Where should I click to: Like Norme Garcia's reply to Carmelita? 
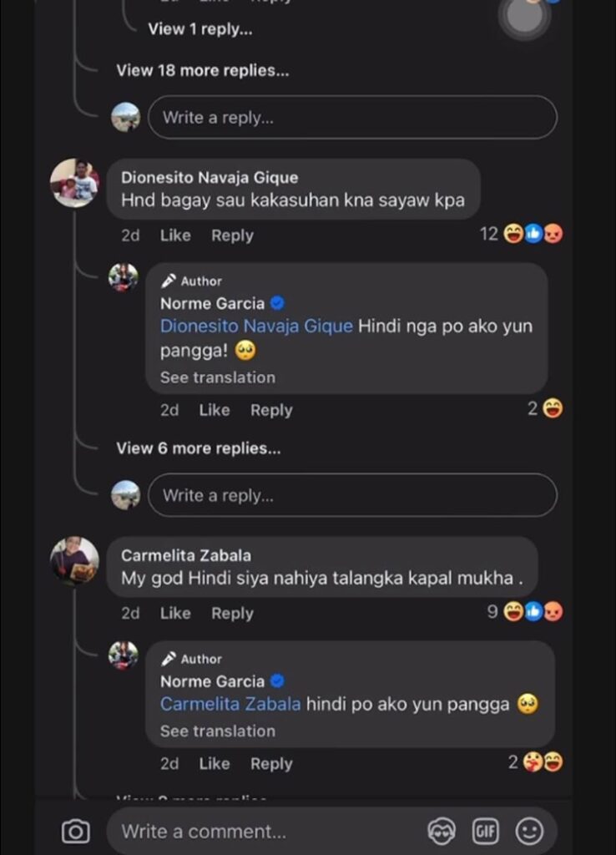pos(215,764)
